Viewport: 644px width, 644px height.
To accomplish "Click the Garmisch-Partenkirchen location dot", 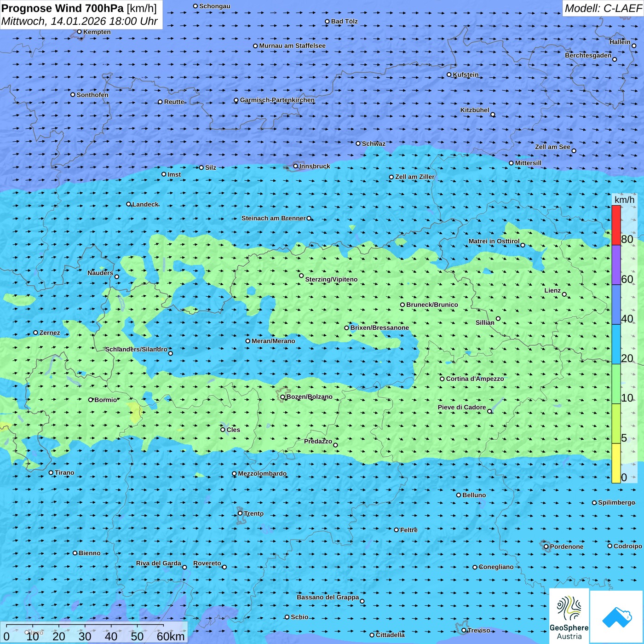I will (x=236, y=100).
